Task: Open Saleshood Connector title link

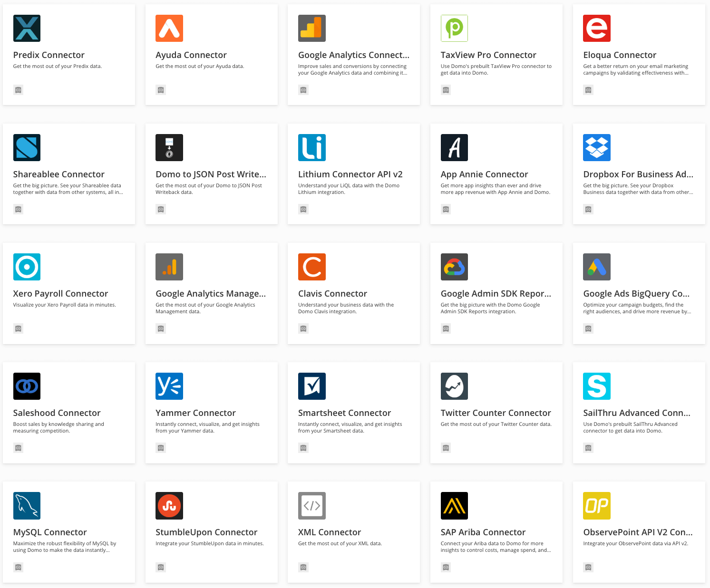Action: click(57, 413)
